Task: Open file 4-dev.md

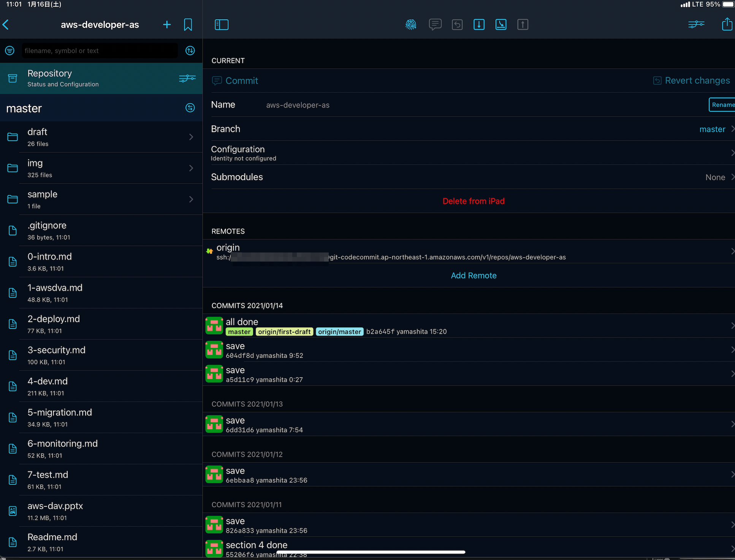Action: point(101,386)
